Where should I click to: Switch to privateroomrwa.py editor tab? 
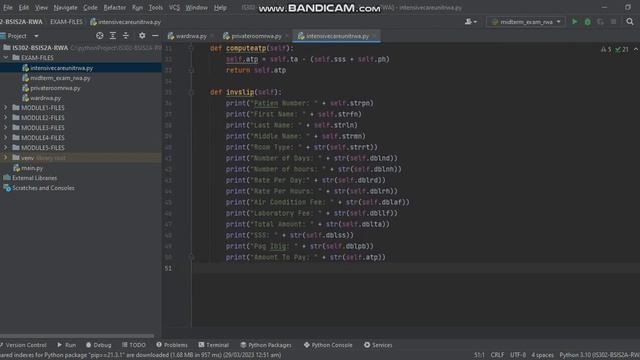pos(256,36)
